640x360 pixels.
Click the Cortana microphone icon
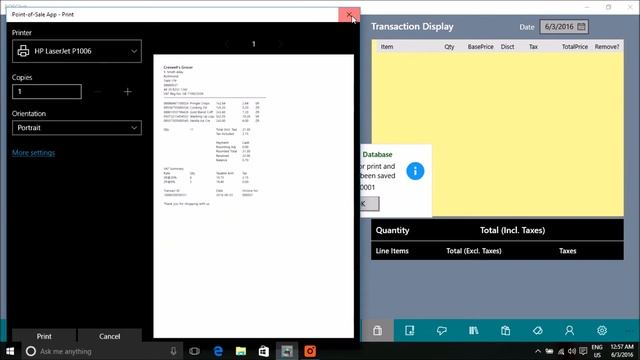click(x=173, y=351)
